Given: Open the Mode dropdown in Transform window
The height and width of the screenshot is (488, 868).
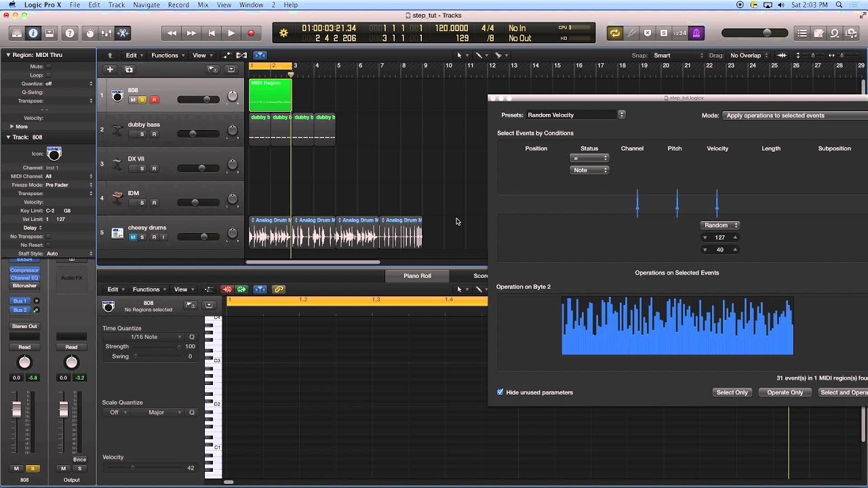Looking at the screenshot, I should 795,115.
